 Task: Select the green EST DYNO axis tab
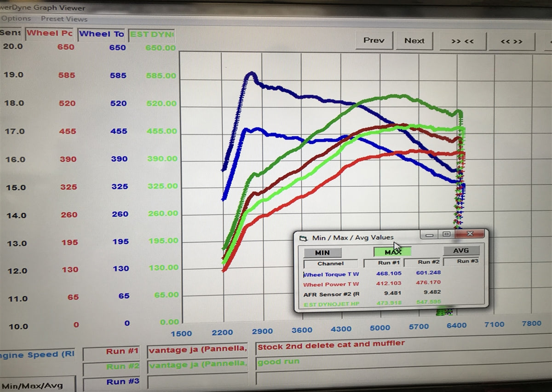(x=151, y=35)
